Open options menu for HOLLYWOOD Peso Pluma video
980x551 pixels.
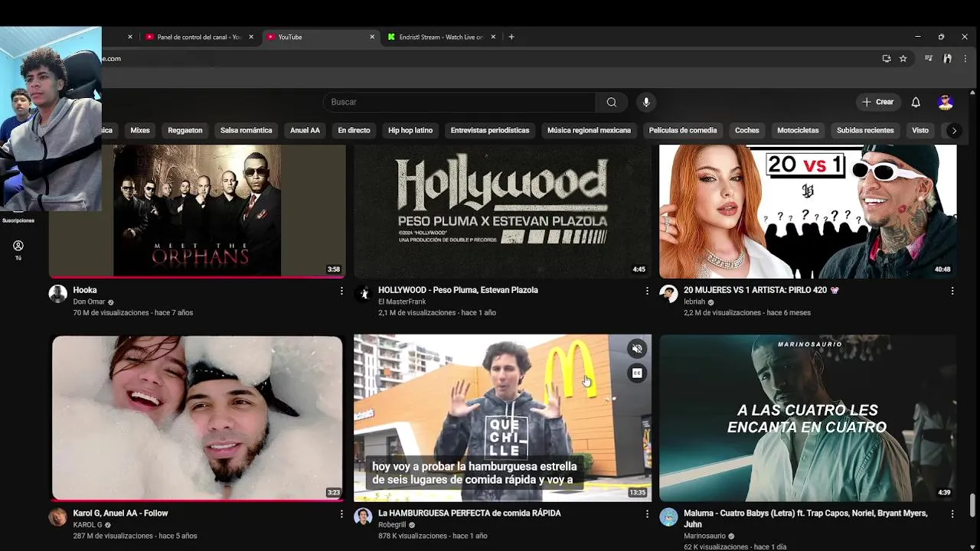(x=647, y=291)
